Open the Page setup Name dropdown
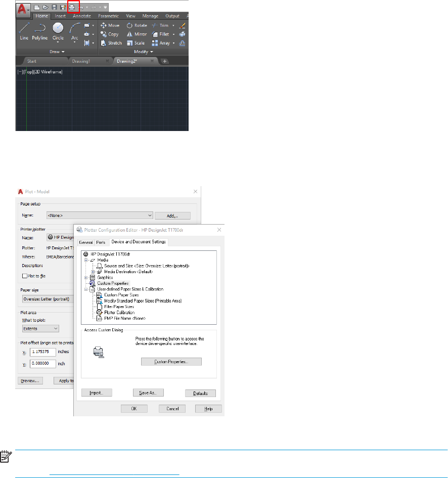 click(100, 215)
